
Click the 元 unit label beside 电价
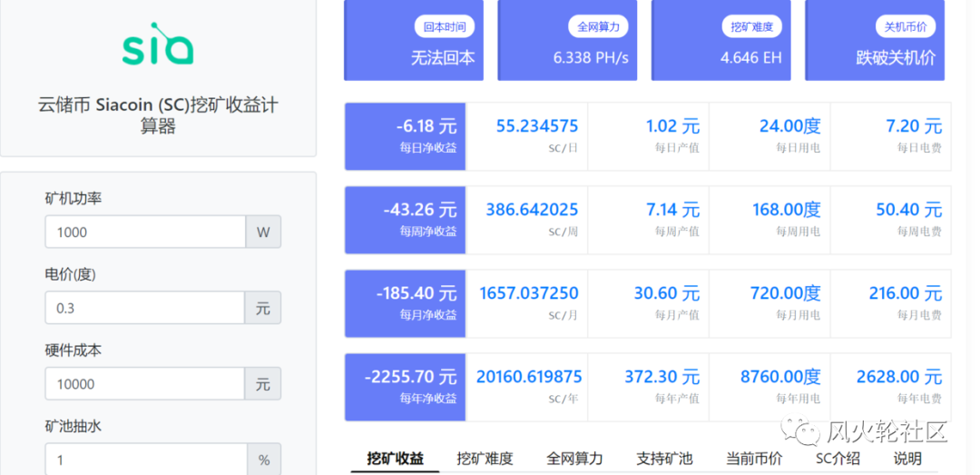pos(262,308)
